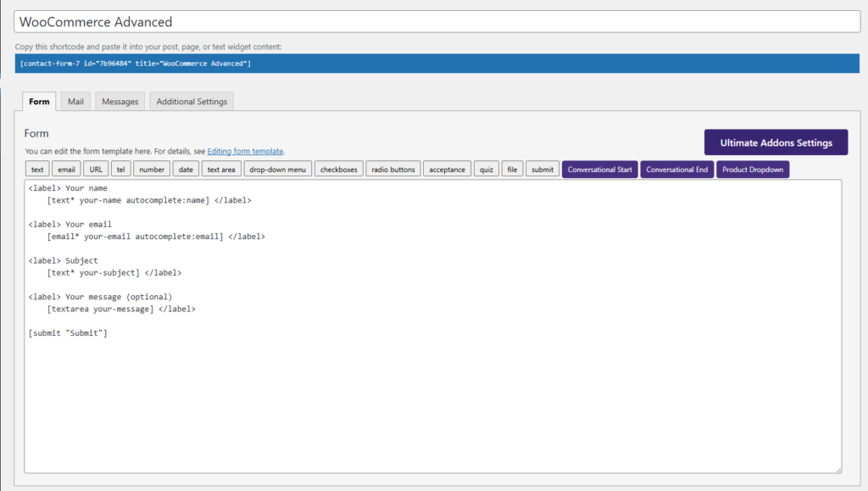Insert a checkboxes tag
The image size is (868, 491).
(339, 170)
